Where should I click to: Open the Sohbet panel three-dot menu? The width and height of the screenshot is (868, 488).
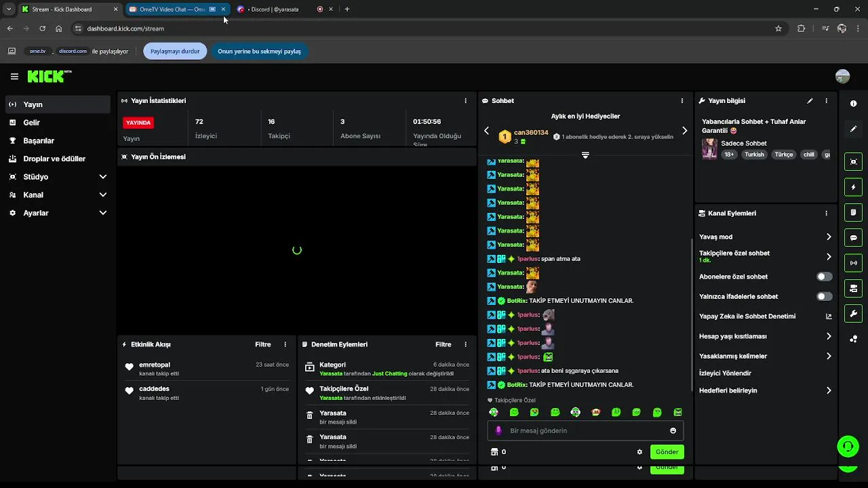tap(682, 100)
